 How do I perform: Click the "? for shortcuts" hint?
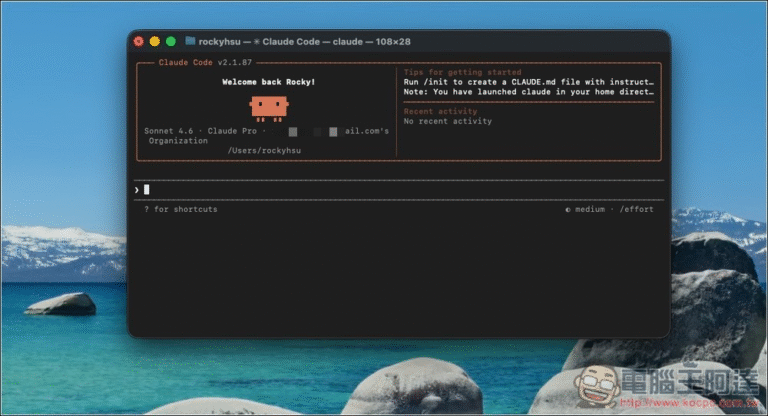pos(180,209)
